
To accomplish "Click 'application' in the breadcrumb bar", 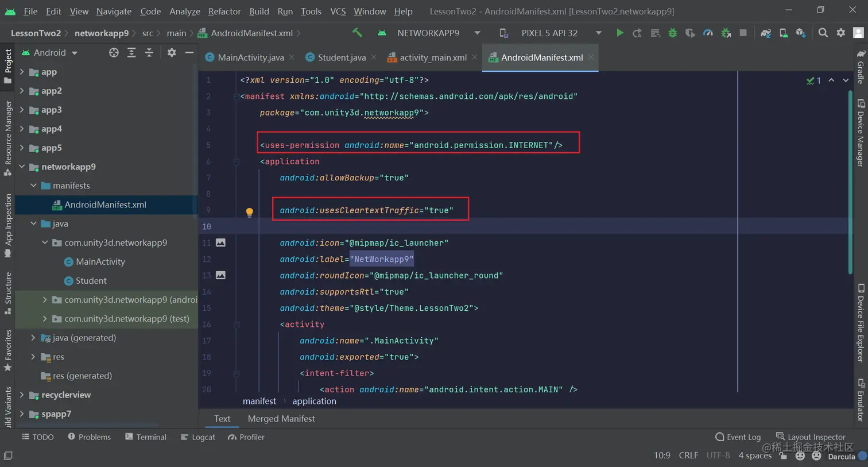I will pyautogui.click(x=314, y=401).
